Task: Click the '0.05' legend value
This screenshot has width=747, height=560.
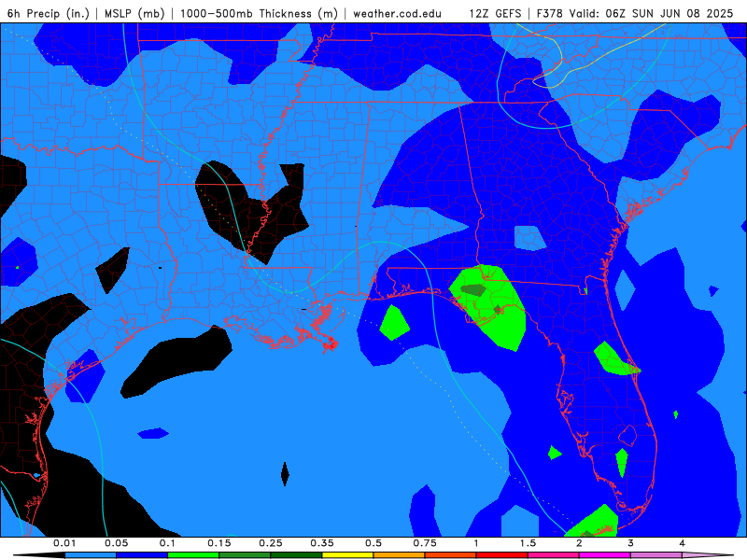Action: 116,543
